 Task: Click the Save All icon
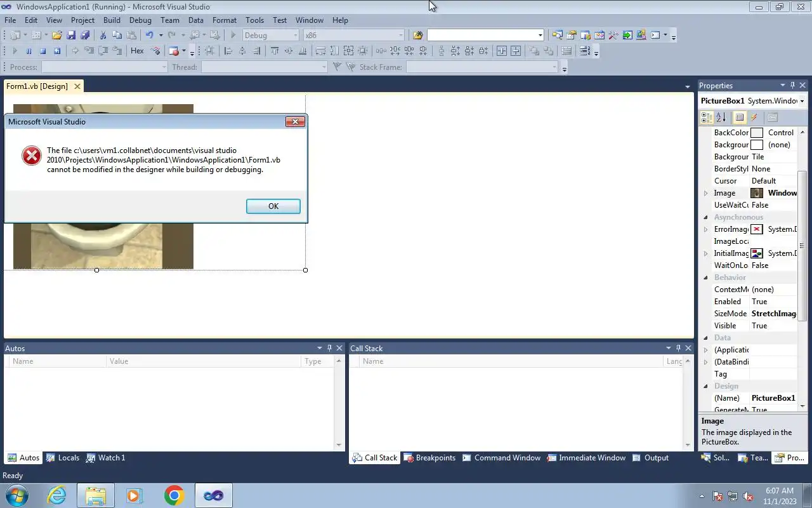pos(85,35)
